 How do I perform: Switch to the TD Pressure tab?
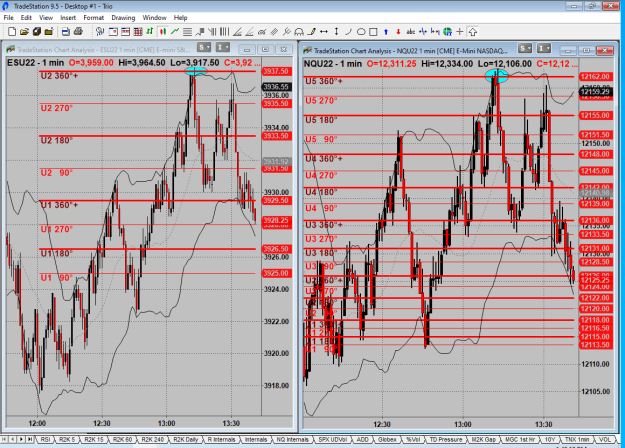pos(445,439)
